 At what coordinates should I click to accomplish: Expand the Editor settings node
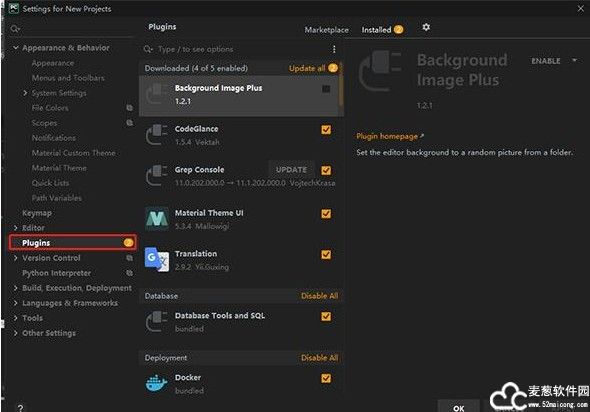tap(15, 228)
